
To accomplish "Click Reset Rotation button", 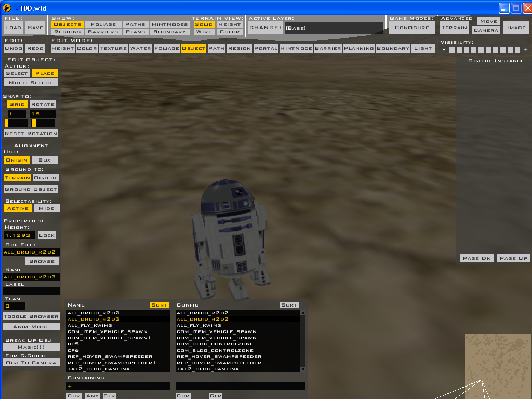I will pos(31,133).
